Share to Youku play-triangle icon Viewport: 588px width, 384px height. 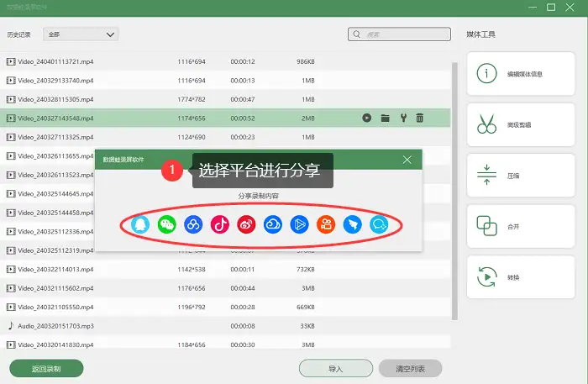click(x=300, y=224)
